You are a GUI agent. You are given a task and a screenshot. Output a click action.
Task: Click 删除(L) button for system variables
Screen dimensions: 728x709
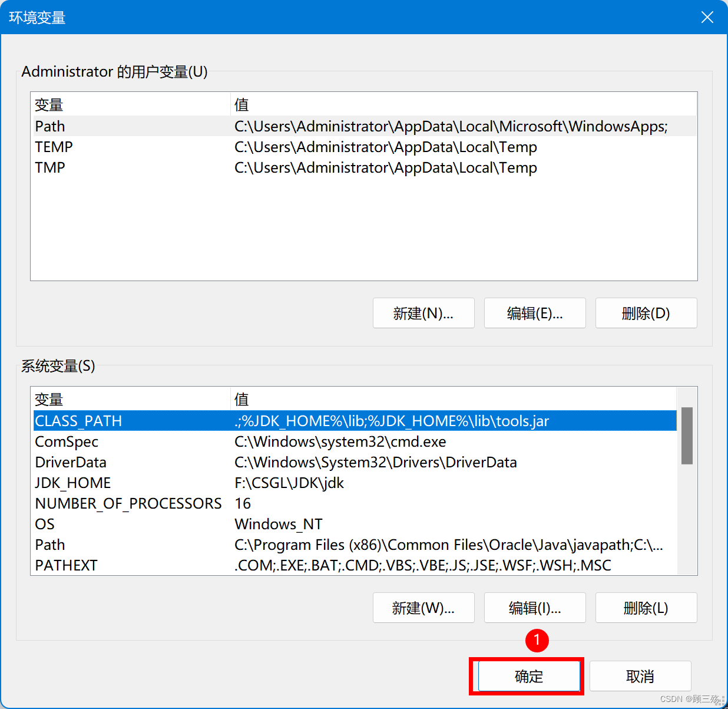(646, 608)
